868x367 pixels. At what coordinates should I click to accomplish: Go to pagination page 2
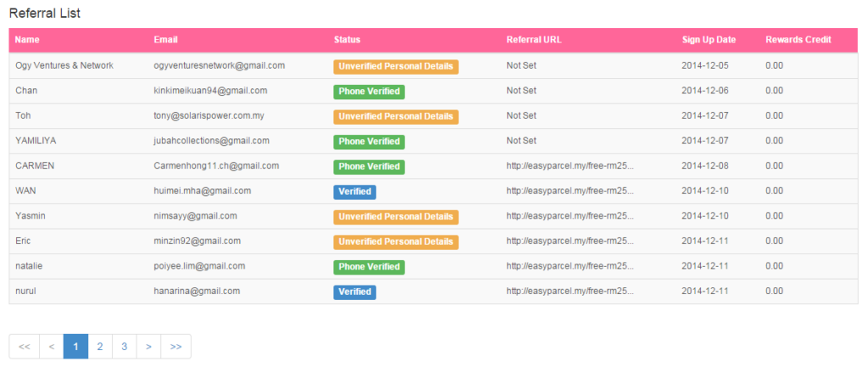[x=100, y=347]
